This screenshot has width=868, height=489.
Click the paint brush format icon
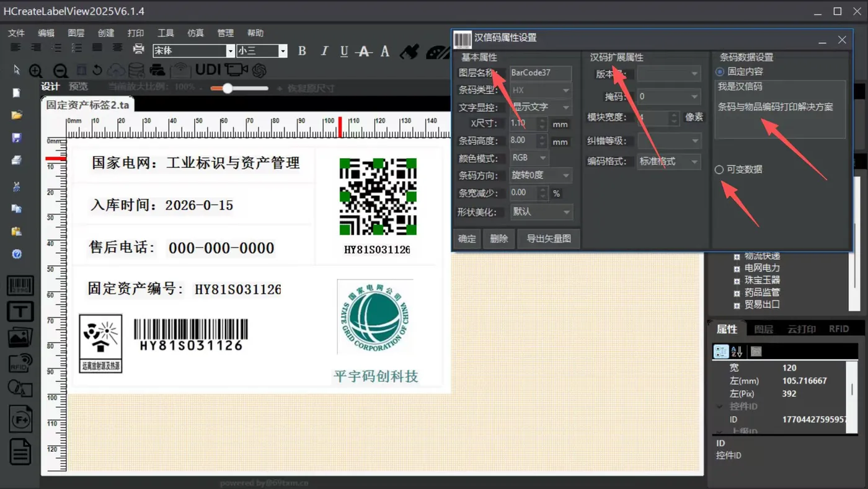pos(409,51)
